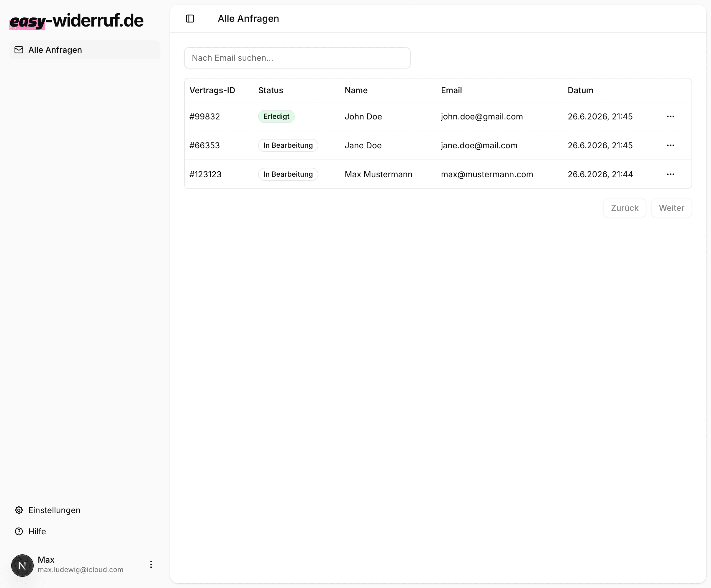Click the mail icon beside Alle Anfragen
This screenshot has height=588, width=711.
19,50
